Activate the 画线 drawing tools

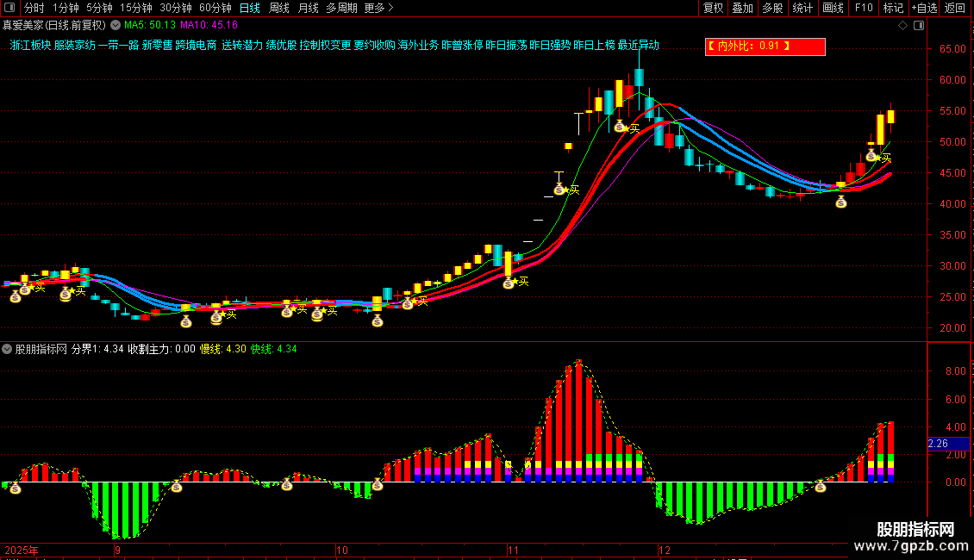pyautogui.click(x=833, y=8)
